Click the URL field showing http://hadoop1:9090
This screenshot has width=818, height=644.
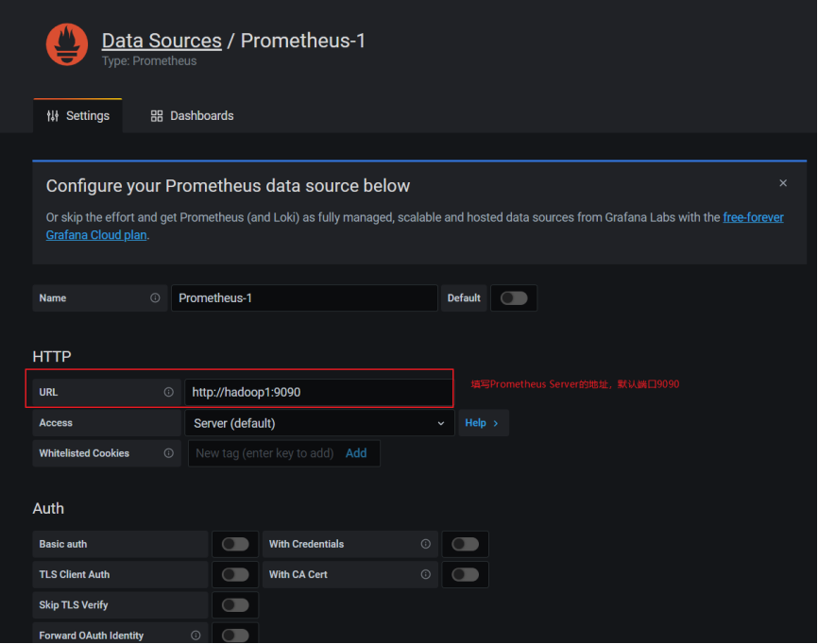click(318, 392)
